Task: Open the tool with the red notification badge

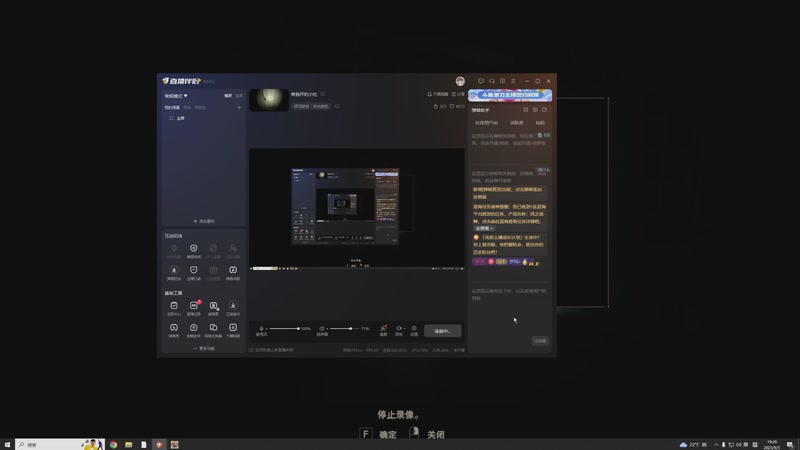Action: coord(193,308)
